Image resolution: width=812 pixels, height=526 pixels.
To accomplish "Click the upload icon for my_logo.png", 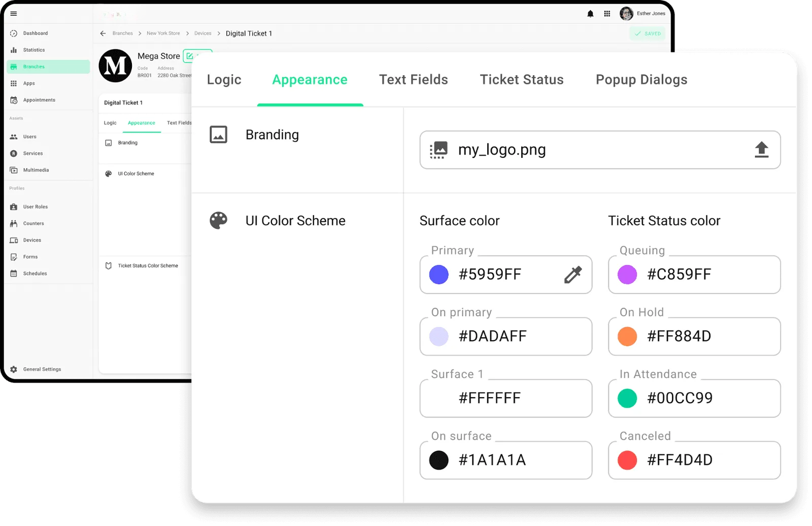I will 761,150.
